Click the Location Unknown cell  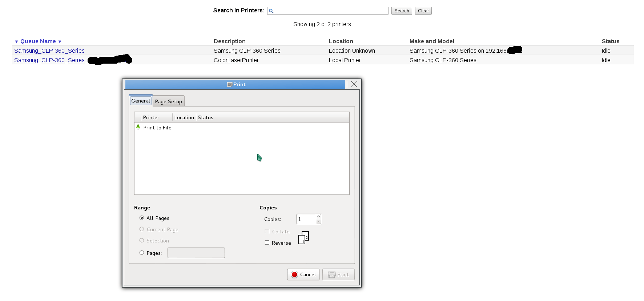click(352, 51)
